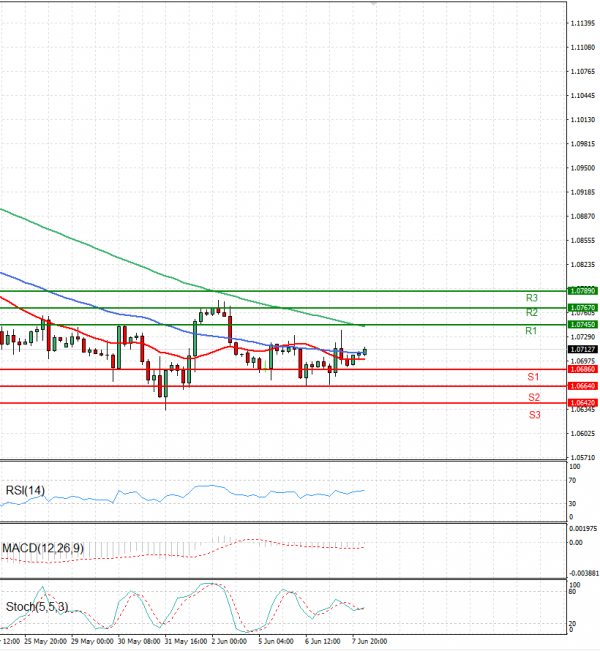Select the 1.06420 support price tag
Screen dimensions: 600x651
[x=583, y=403]
